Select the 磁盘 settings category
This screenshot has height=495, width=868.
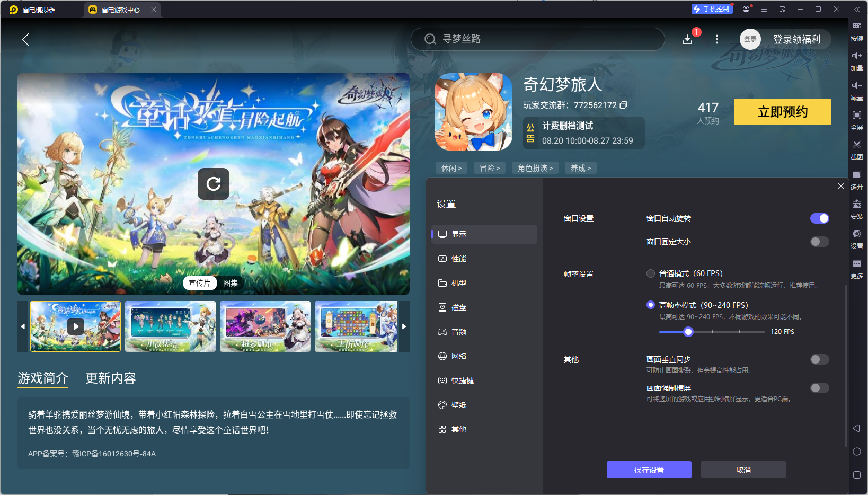[484, 307]
